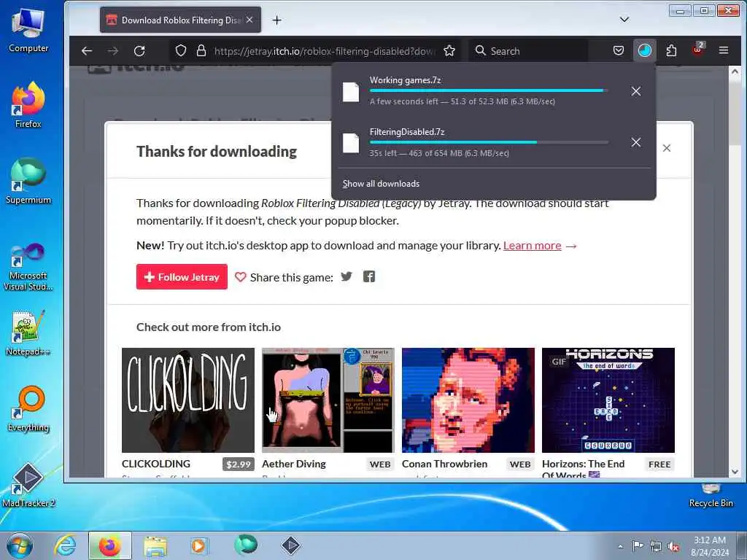Click Horizons: The End Of Words title

click(x=583, y=468)
